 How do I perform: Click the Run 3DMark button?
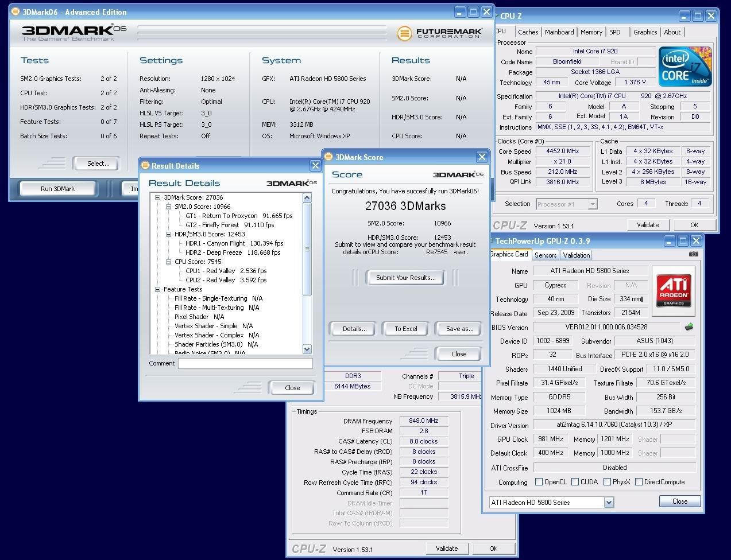pos(57,189)
